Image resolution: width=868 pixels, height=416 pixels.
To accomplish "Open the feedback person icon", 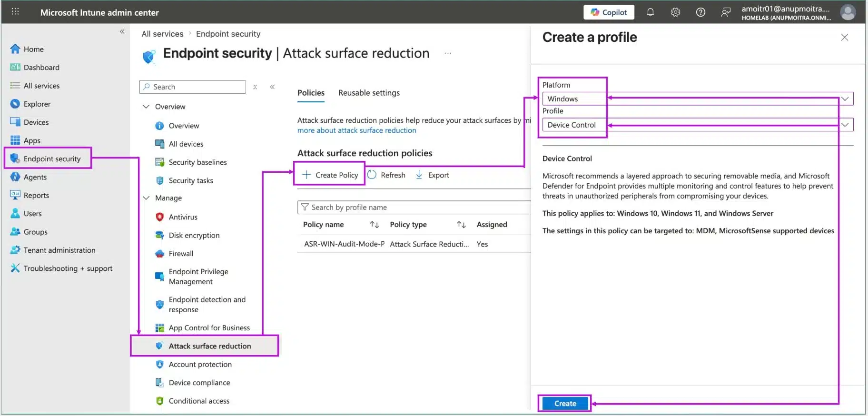I will coord(726,12).
